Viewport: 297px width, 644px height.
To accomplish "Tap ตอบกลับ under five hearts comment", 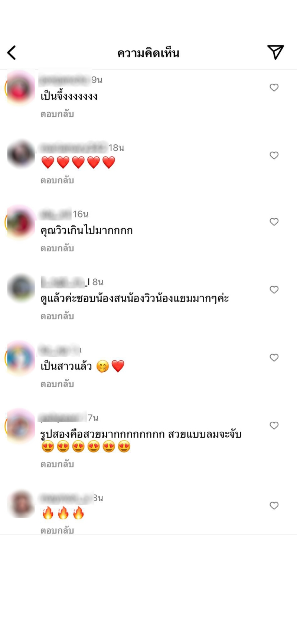I will (x=57, y=181).
